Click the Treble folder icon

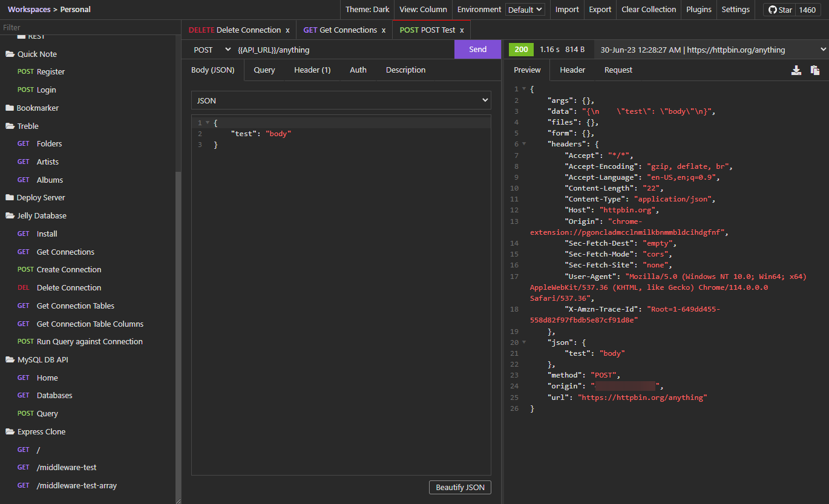click(10, 126)
